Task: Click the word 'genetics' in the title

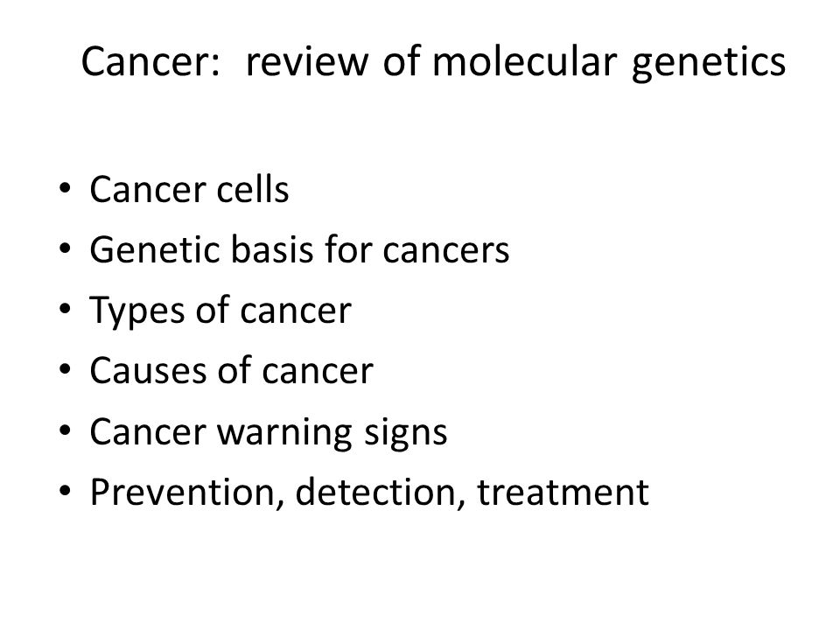Action: [x=709, y=64]
